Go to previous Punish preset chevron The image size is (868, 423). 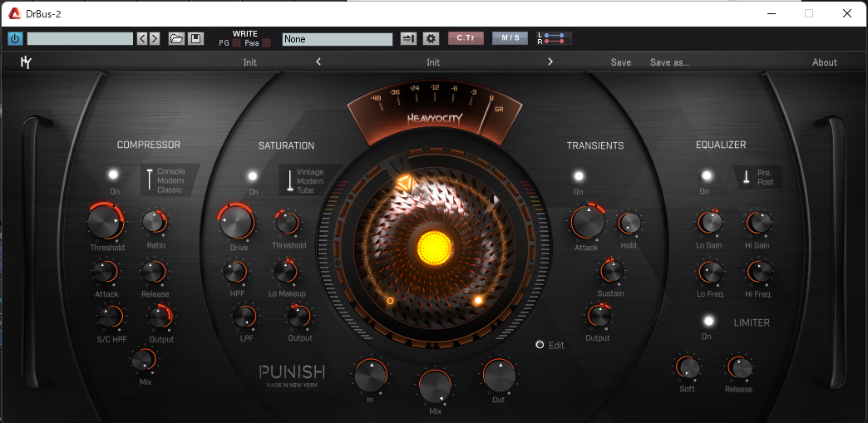point(318,62)
